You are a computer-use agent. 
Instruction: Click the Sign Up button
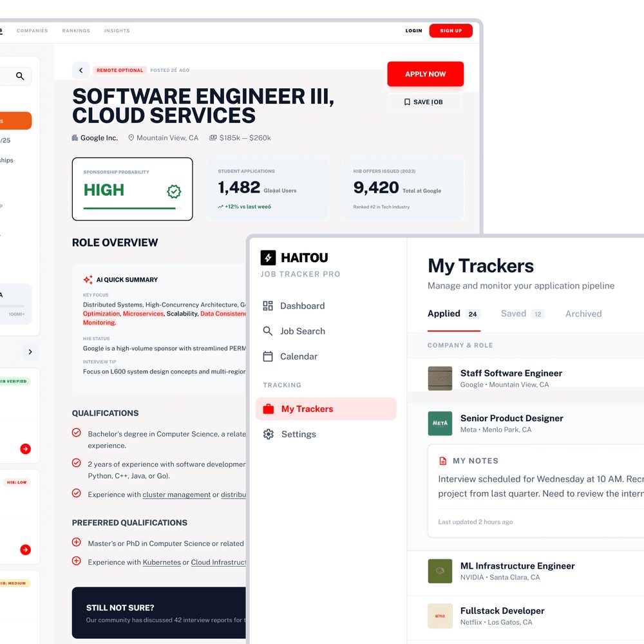(x=451, y=31)
